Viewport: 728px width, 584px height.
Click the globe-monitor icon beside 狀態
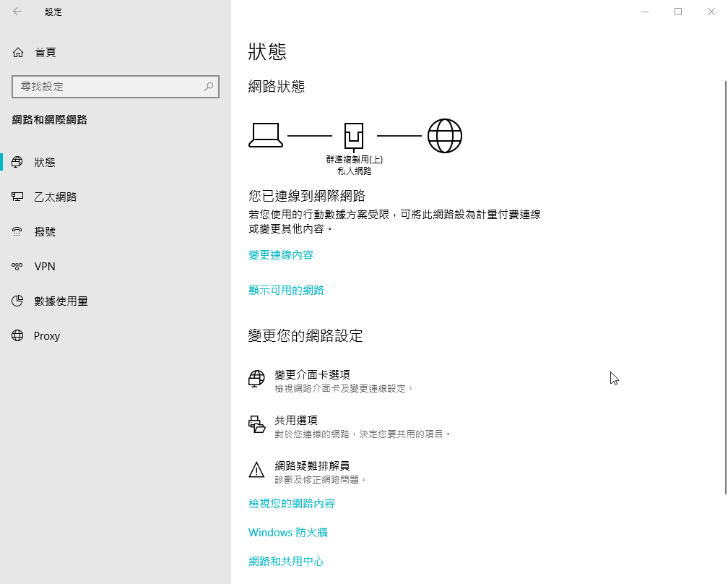pyautogui.click(x=17, y=162)
